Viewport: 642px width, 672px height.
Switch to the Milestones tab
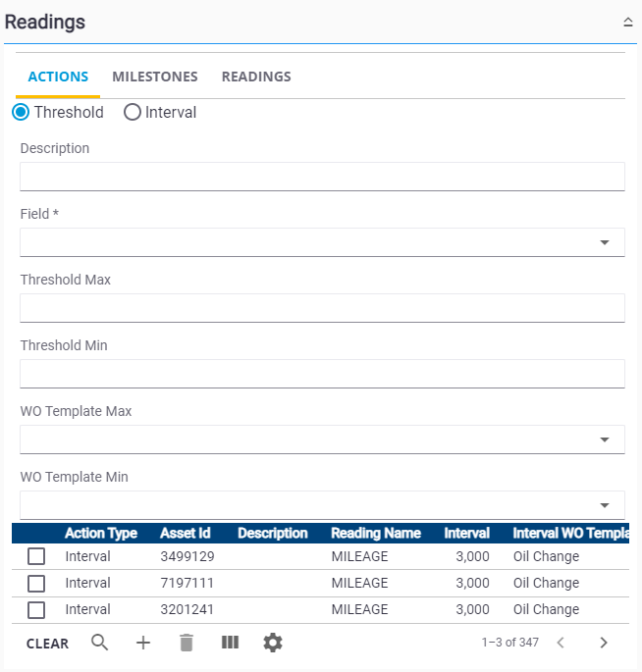coord(155,77)
